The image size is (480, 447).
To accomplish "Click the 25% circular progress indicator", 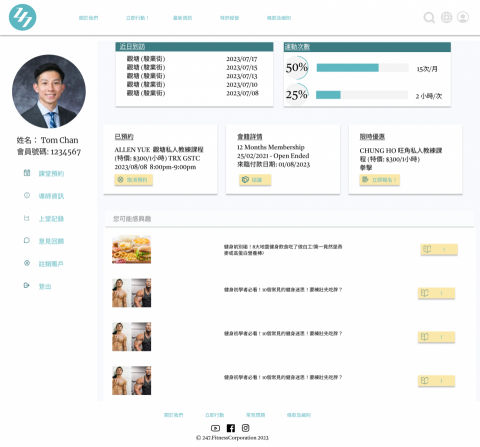I will [x=297, y=95].
